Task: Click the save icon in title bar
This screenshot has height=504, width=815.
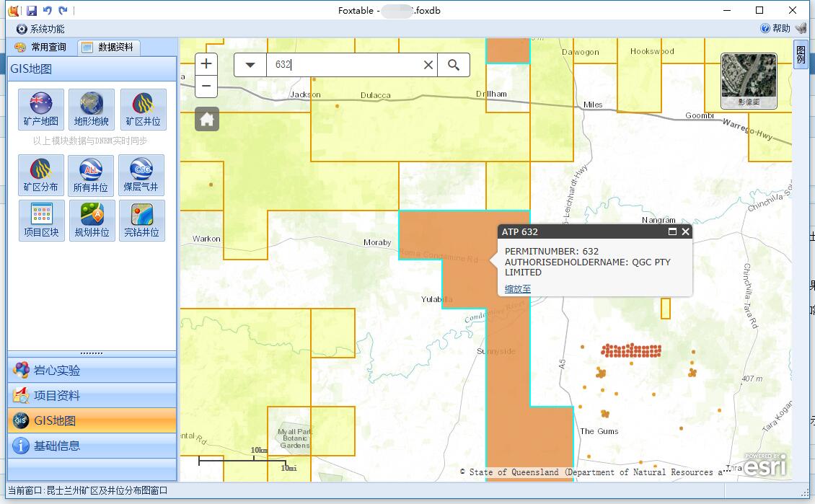Action: coord(32,10)
